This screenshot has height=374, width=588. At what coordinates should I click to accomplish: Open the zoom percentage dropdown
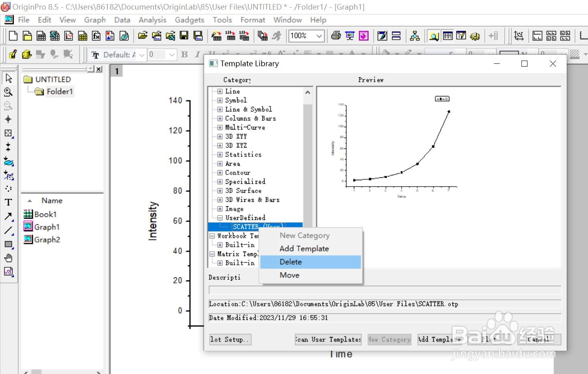click(319, 36)
